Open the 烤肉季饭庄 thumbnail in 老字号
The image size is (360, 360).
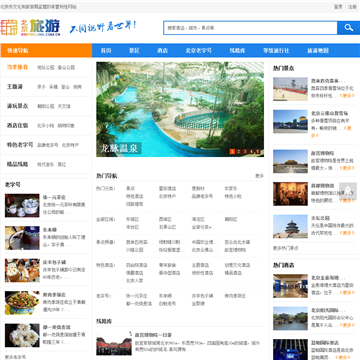point(22,303)
